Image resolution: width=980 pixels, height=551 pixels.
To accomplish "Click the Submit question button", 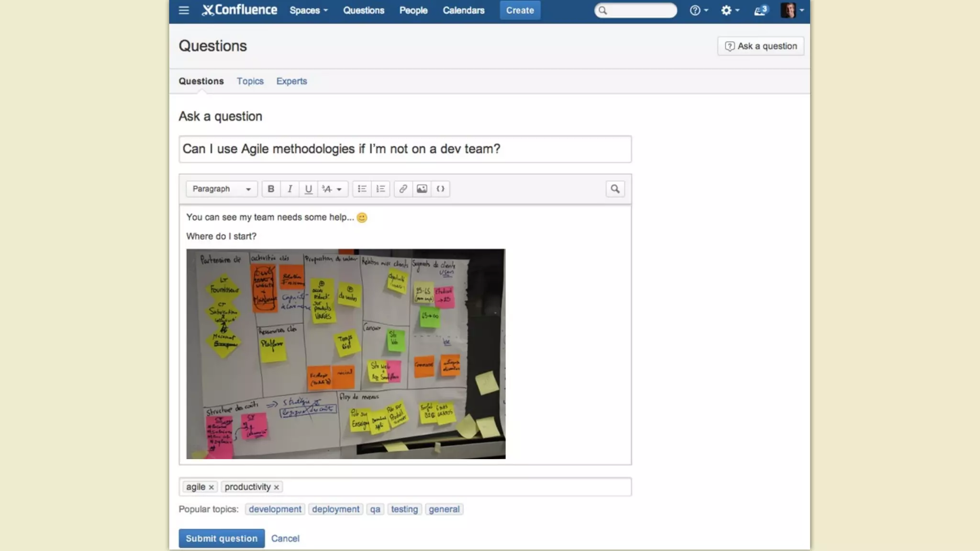I will click(222, 538).
